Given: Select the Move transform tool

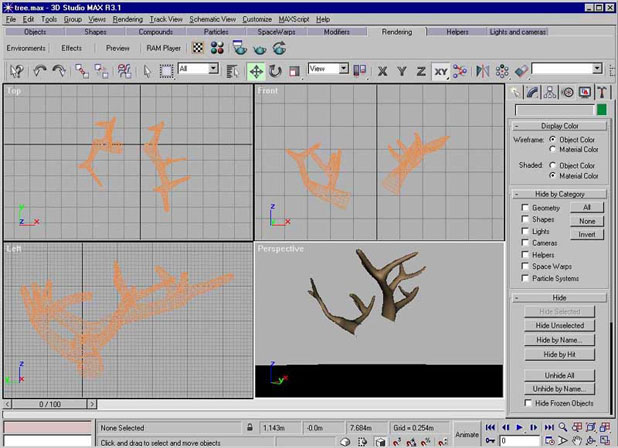Looking at the screenshot, I should (x=256, y=71).
